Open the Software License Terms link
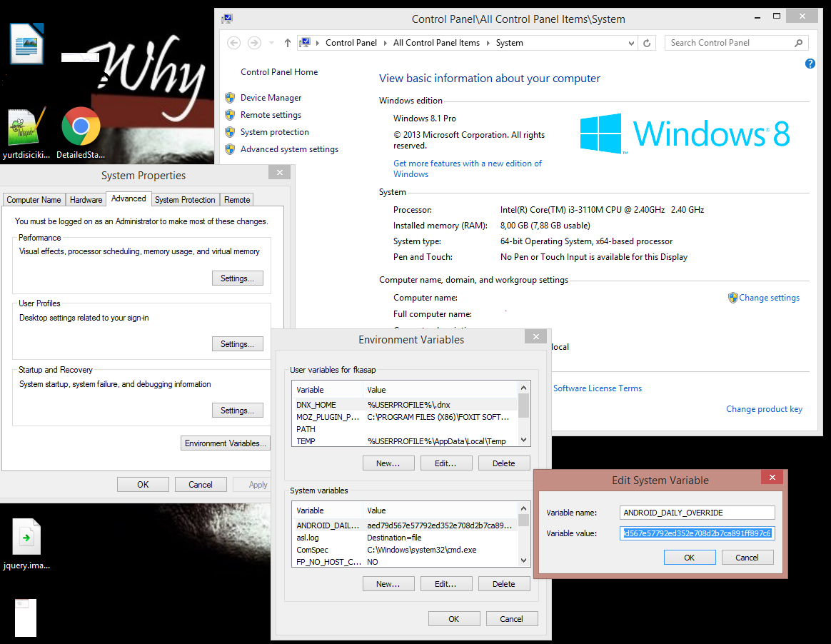The image size is (831, 644). point(598,388)
